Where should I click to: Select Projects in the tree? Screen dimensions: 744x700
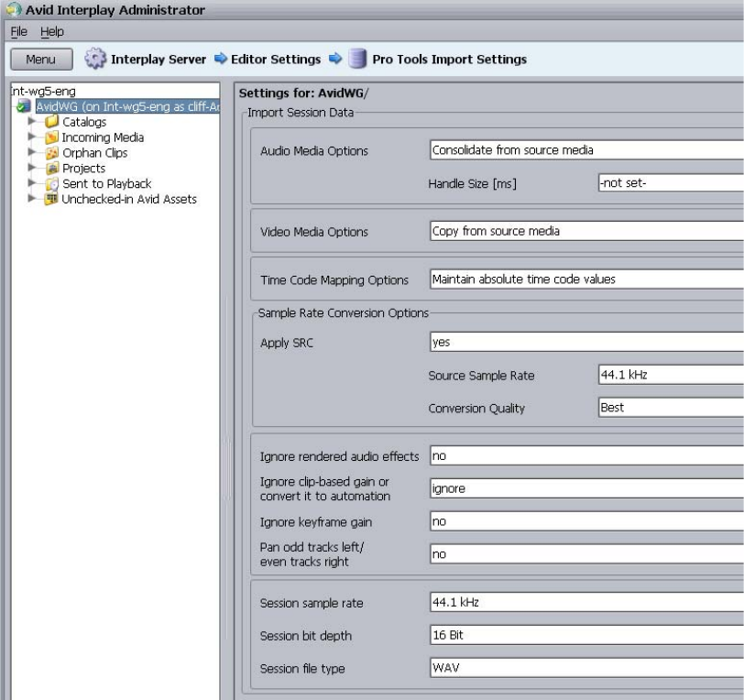(84, 169)
